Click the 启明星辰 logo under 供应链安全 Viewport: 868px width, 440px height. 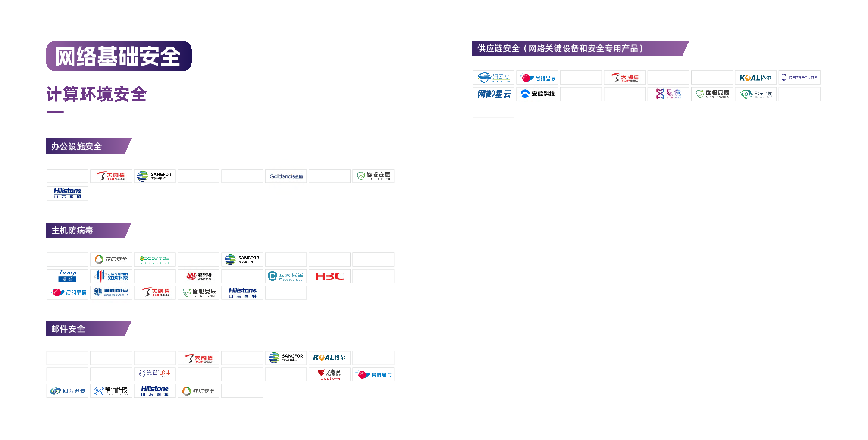point(537,78)
